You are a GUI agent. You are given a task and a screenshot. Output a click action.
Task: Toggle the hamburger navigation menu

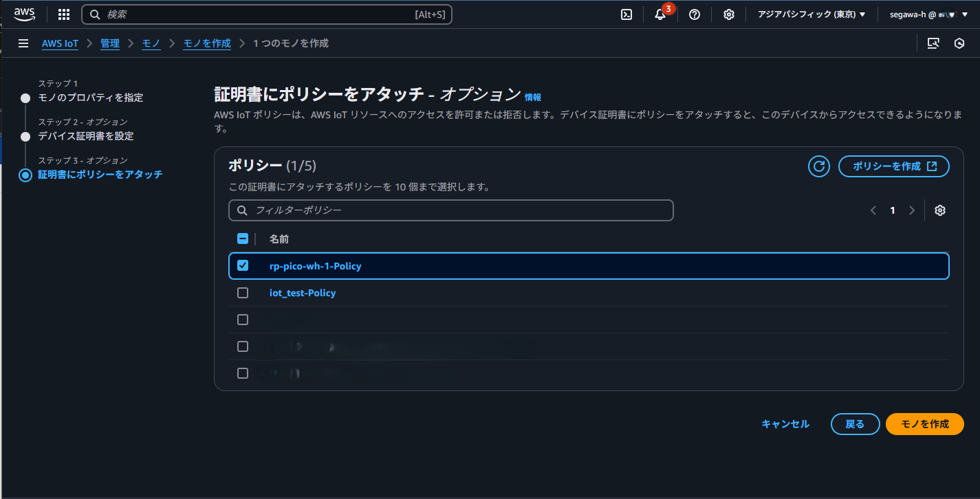coord(23,43)
